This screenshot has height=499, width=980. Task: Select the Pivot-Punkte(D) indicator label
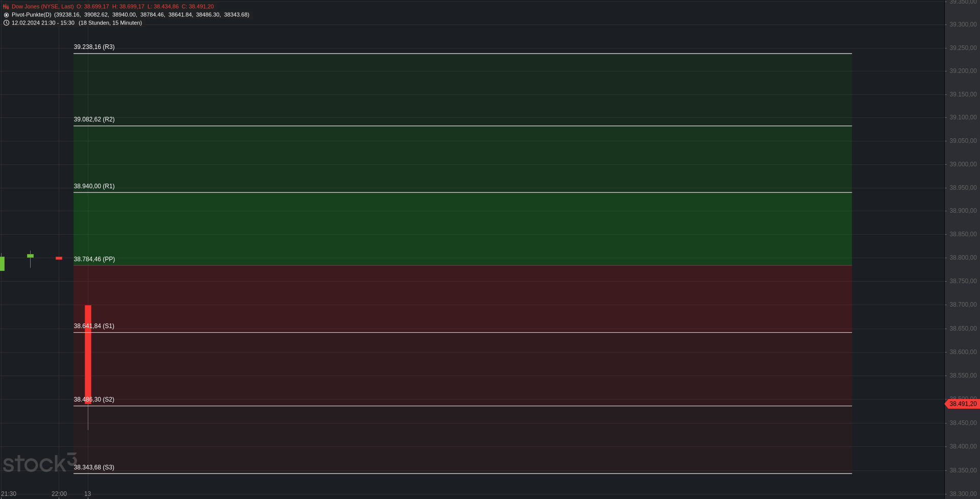[31, 15]
